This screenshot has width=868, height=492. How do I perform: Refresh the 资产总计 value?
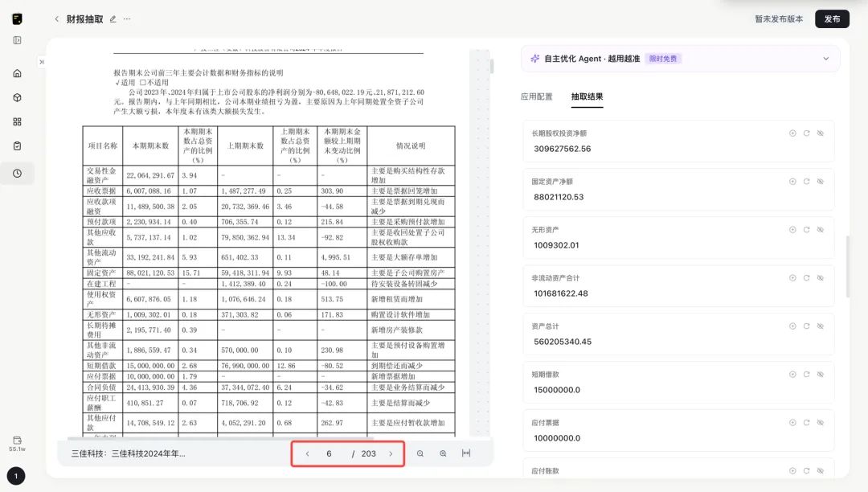tap(807, 326)
